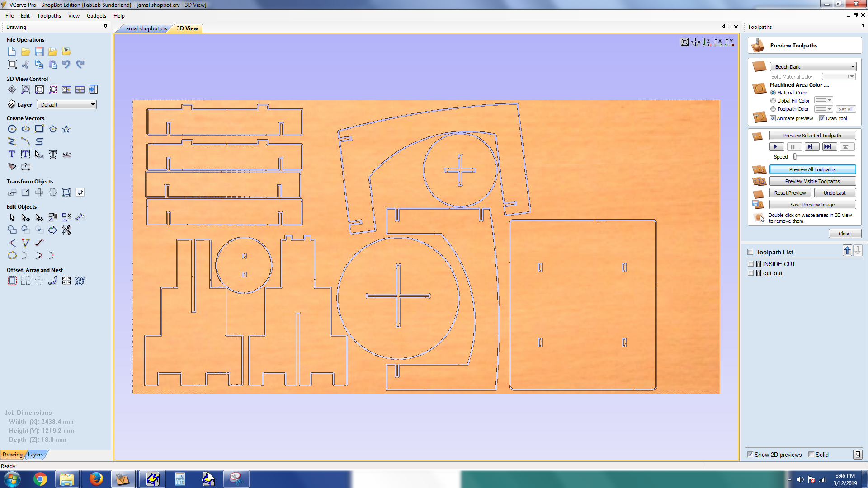Select the Draw Text tool
Screen dimensions: 868x488
[12, 155]
